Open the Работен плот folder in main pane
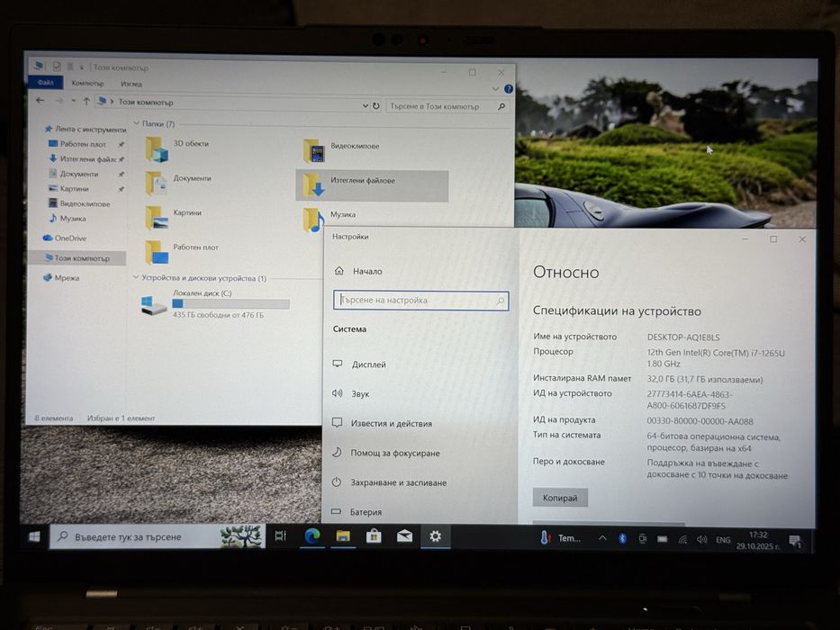This screenshot has width=840, height=630. 181,252
